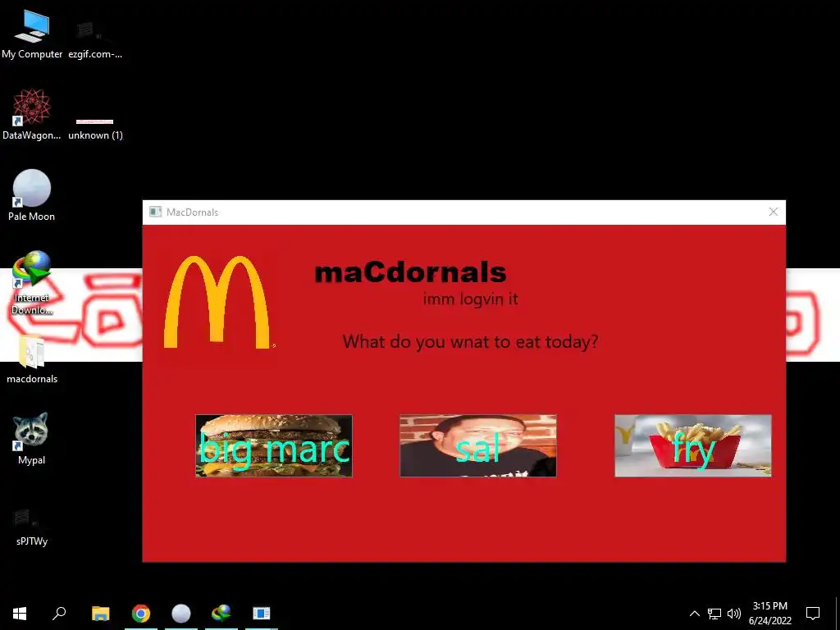
Task: Select the macdornals folder on desktop
Action: tap(32, 359)
